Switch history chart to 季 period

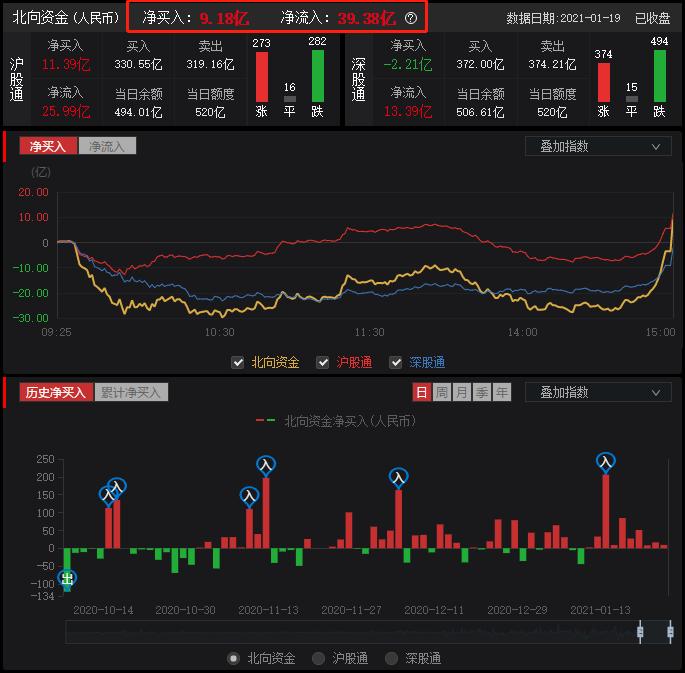[482, 392]
